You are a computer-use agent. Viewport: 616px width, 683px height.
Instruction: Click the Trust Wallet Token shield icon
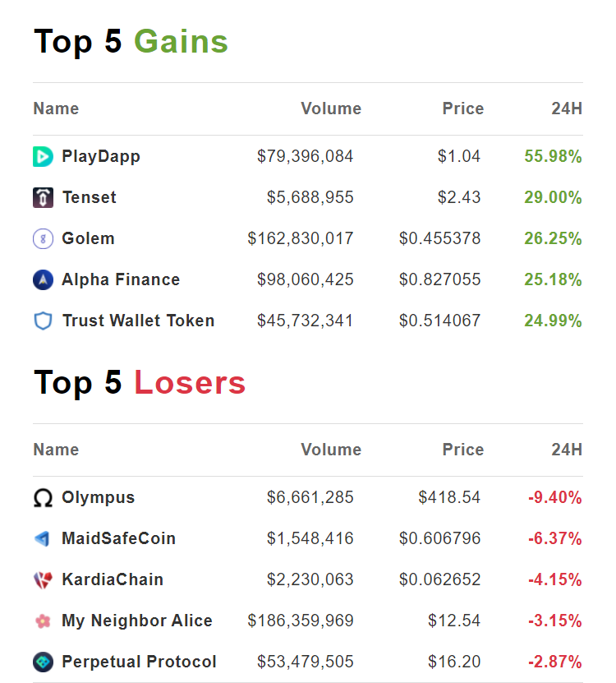[43, 321]
